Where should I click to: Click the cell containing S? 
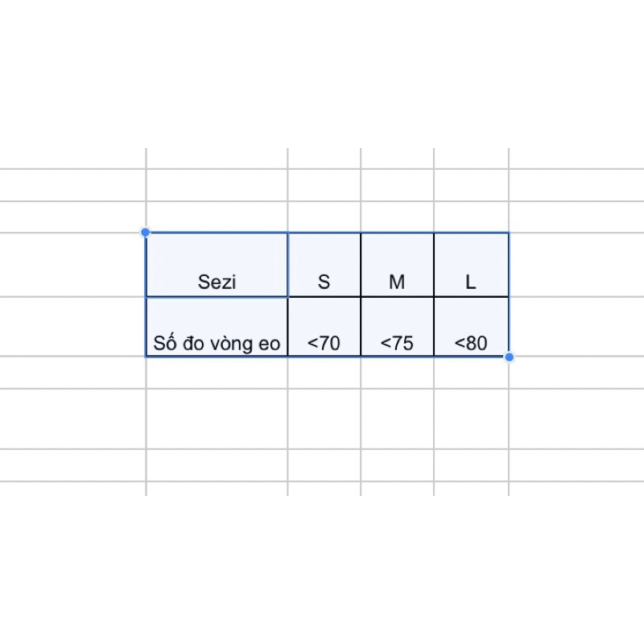[324, 265]
